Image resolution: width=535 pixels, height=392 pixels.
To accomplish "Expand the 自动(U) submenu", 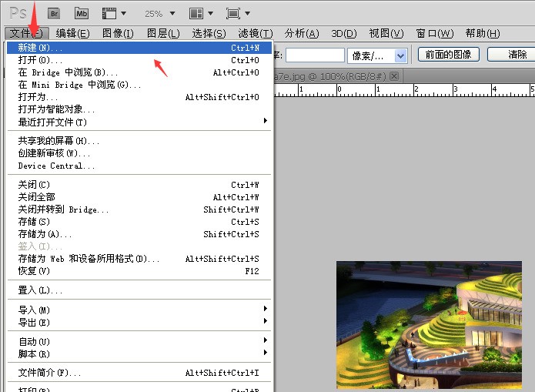I will tap(139, 341).
